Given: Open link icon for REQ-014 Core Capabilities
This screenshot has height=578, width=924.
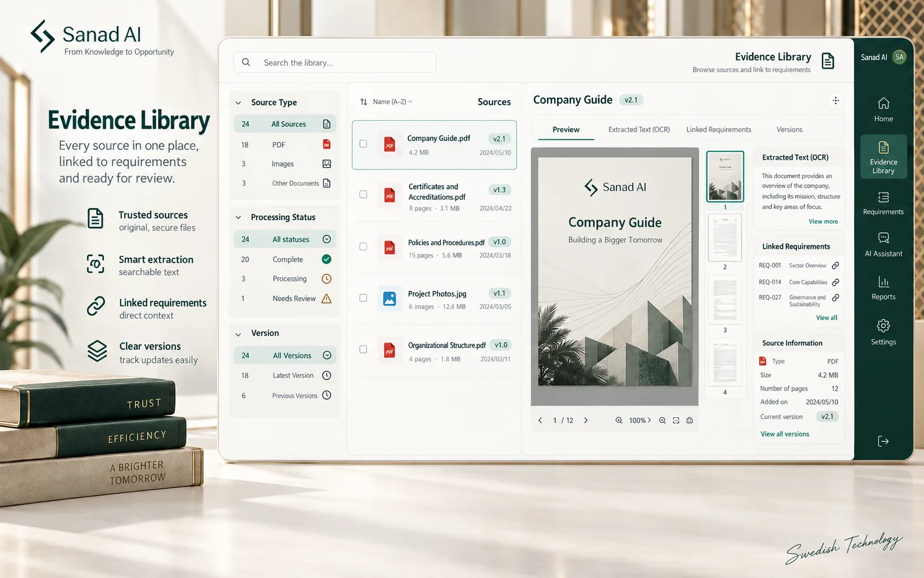Looking at the screenshot, I should tap(835, 282).
